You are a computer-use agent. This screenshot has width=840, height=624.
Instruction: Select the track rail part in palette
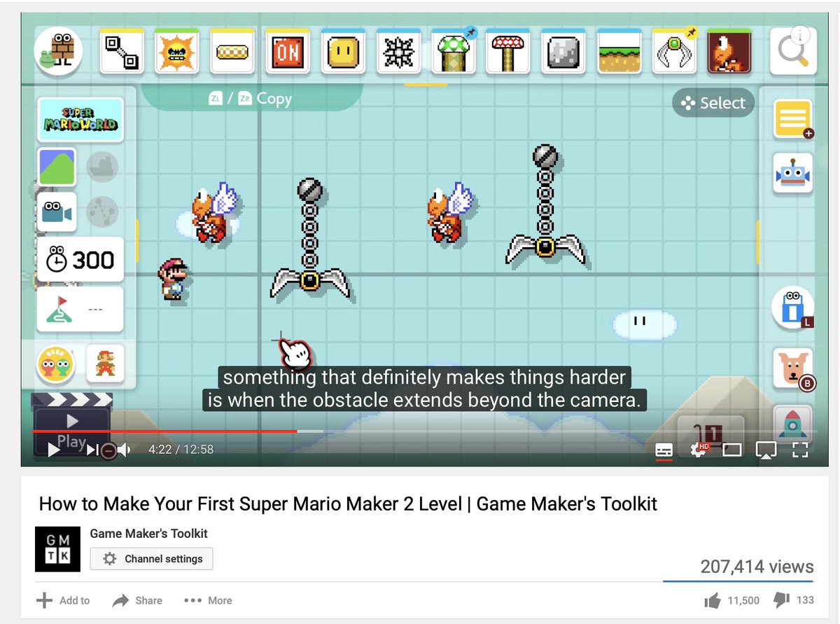click(122, 51)
